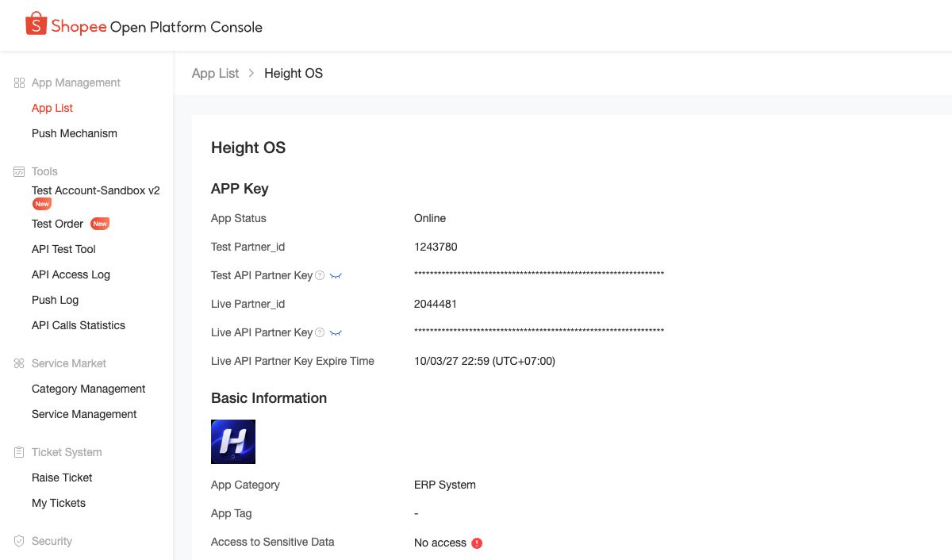Click the App Management section heading
This screenshot has width=952, height=560.
point(76,82)
